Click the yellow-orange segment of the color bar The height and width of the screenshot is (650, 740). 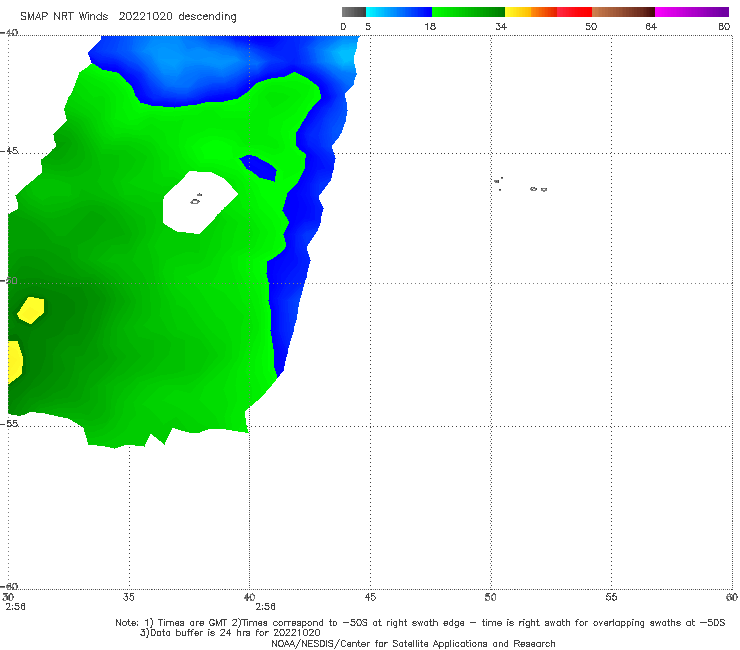pos(531,12)
